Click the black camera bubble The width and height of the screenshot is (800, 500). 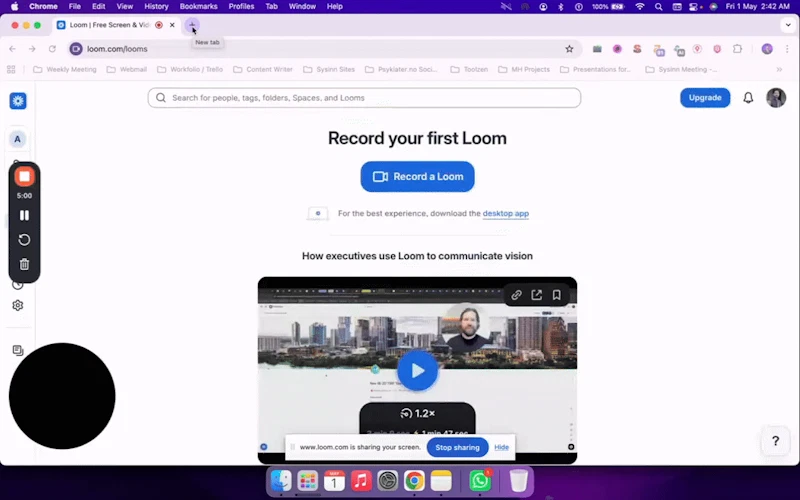pos(62,396)
